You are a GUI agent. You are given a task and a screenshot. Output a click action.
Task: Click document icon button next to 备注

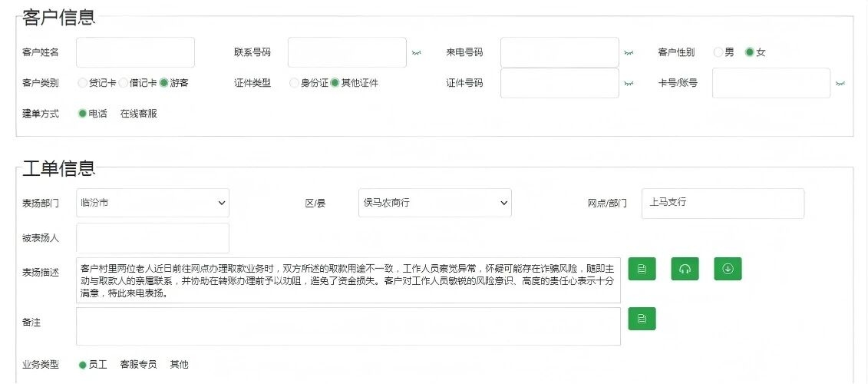(642, 319)
